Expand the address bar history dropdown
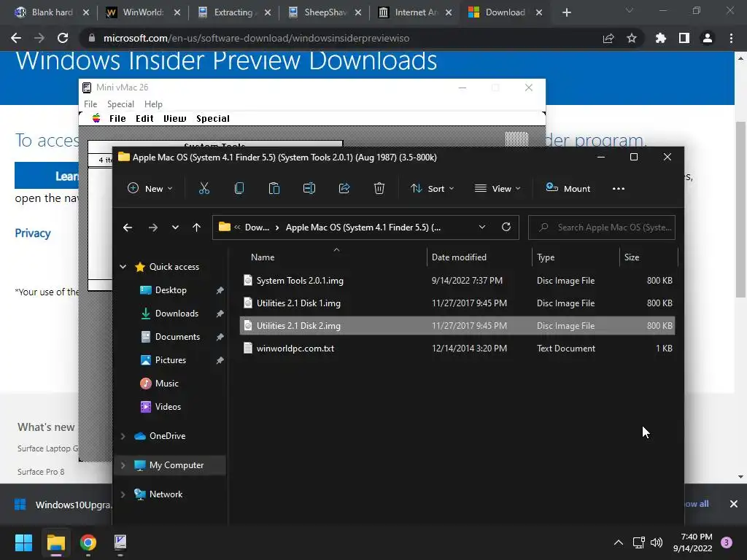This screenshot has width=747, height=560. click(x=482, y=227)
